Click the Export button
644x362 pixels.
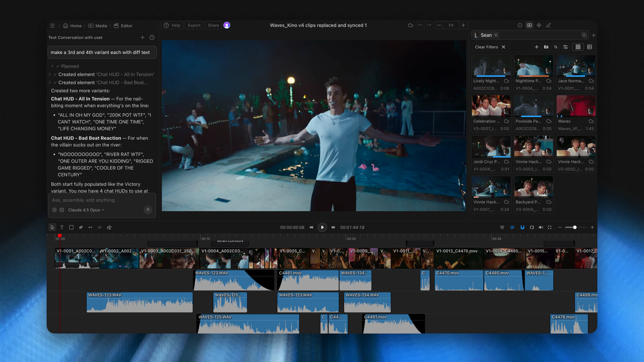pos(194,25)
